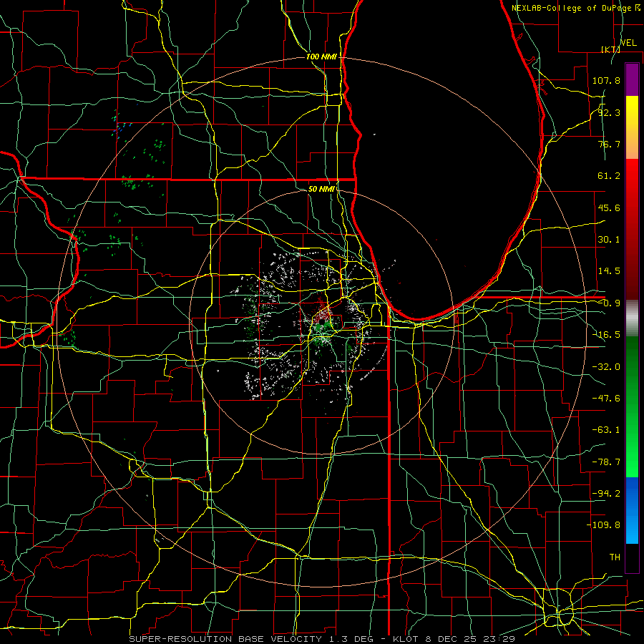644x644 pixels.
Task: Select the -32.0 velocity scale value
Action: coord(606,367)
